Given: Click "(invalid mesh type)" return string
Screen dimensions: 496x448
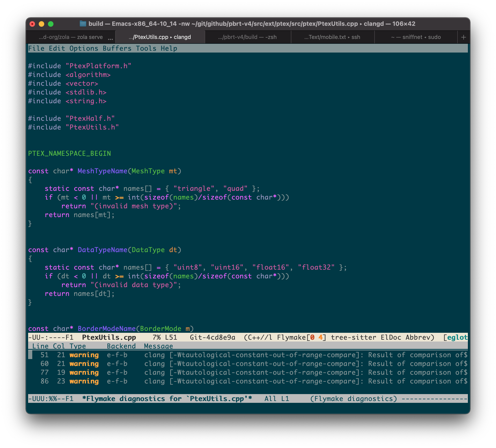Looking at the screenshot, I should pyautogui.click(x=134, y=206).
